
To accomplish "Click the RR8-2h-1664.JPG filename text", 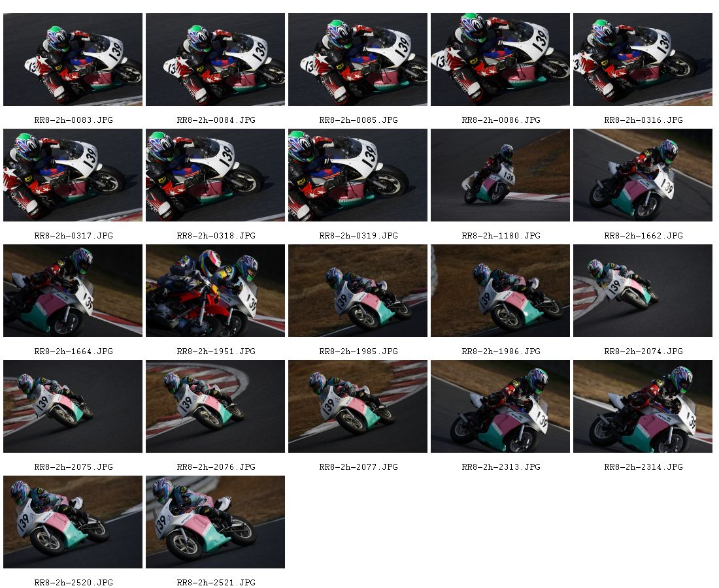I will coord(73,351).
